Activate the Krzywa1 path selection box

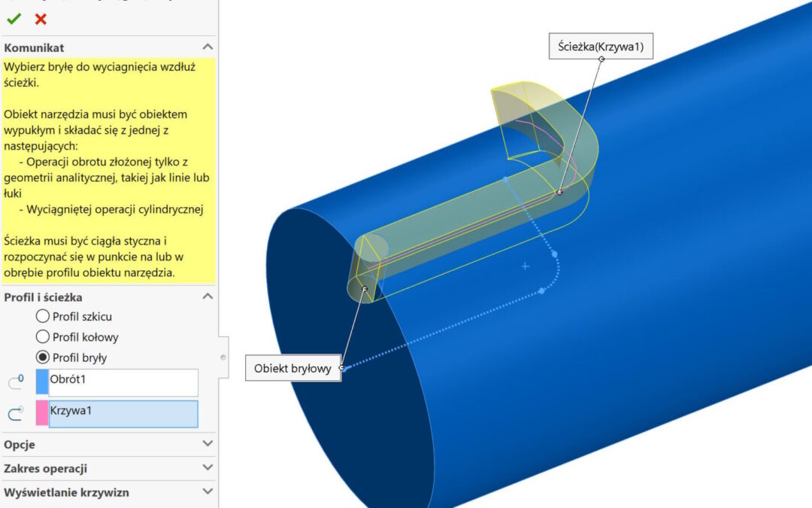(x=123, y=413)
